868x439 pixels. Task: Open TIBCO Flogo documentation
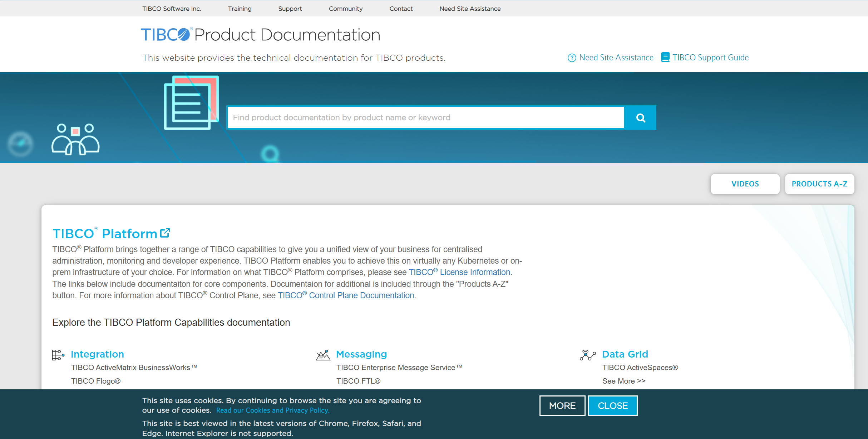[x=96, y=381]
